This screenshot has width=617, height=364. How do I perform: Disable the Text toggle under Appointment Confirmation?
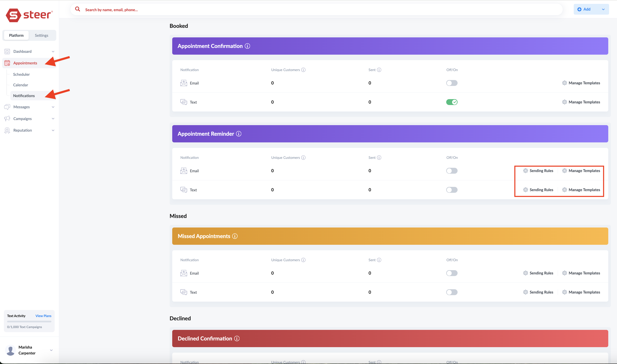[452, 102]
